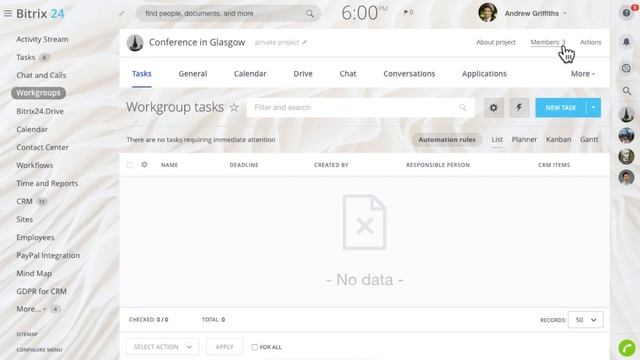
Task: Expand the More item in left menu
Action: tap(31, 309)
